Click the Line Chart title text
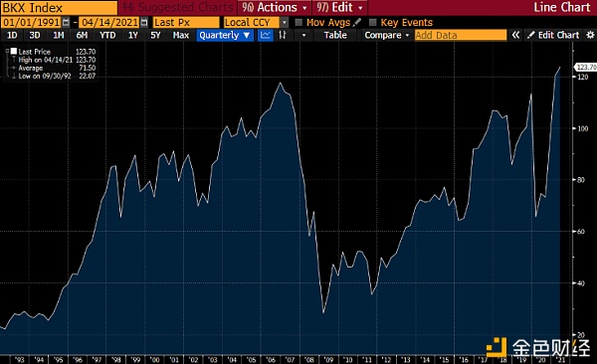The width and height of the screenshot is (597, 364). tap(561, 7)
